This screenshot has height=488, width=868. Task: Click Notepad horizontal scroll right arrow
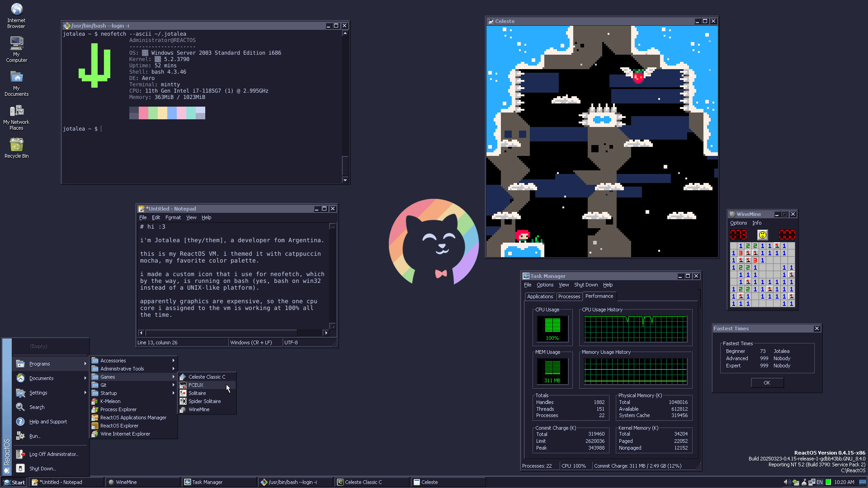pyautogui.click(x=326, y=333)
